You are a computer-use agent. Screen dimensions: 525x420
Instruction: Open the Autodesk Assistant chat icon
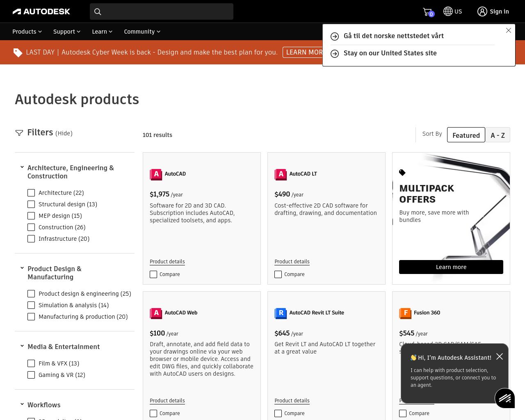point(504,398)
